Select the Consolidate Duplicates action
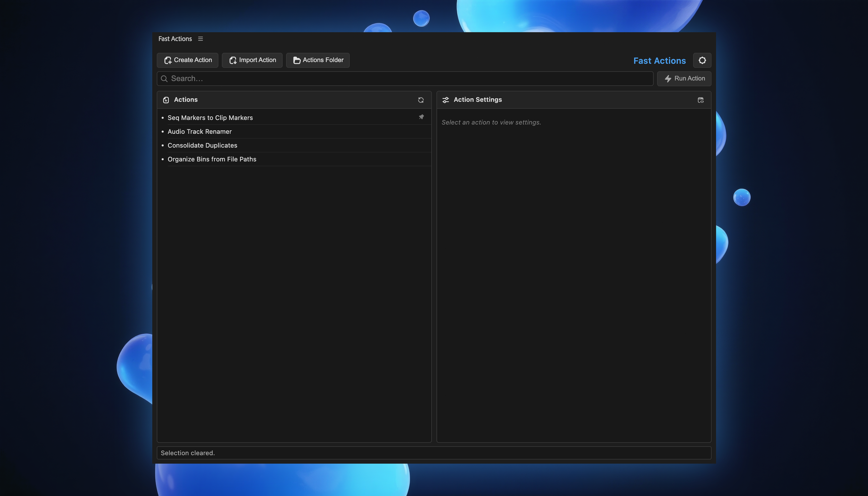 pos(202,145)
